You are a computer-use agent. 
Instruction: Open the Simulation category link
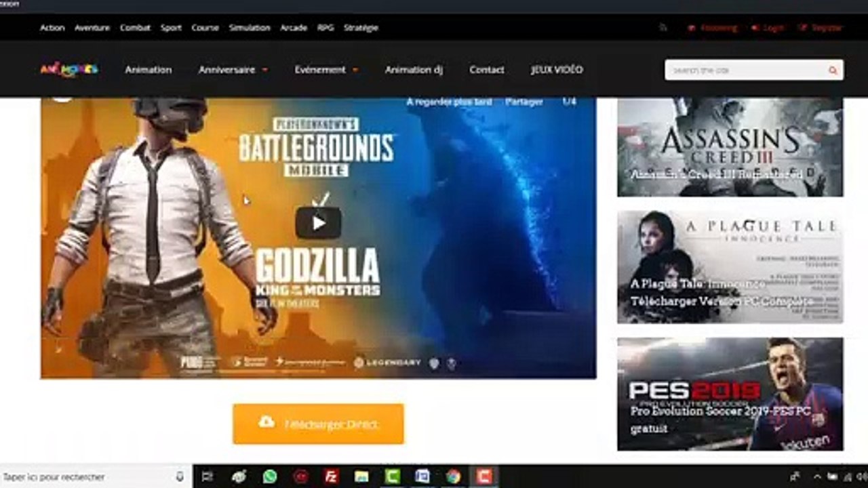coord(250,28)
